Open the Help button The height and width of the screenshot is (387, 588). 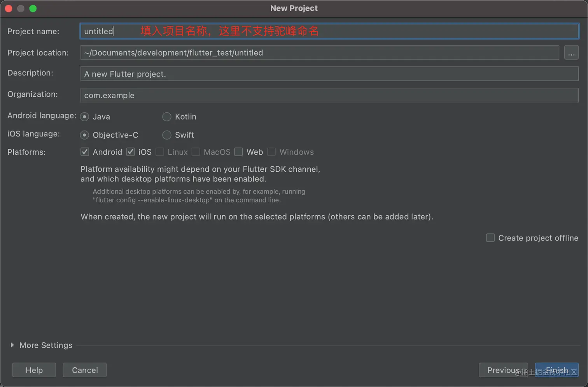pos(34,370)
